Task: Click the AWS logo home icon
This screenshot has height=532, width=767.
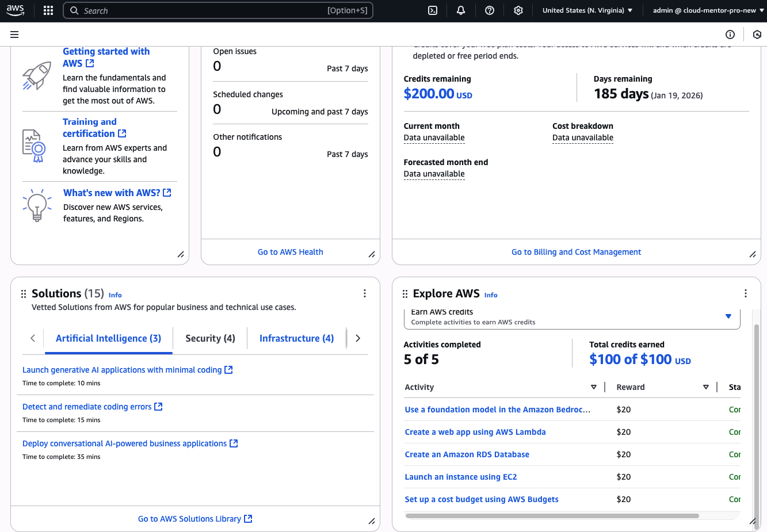Action: pyautogui.click(x=16, y=10)
